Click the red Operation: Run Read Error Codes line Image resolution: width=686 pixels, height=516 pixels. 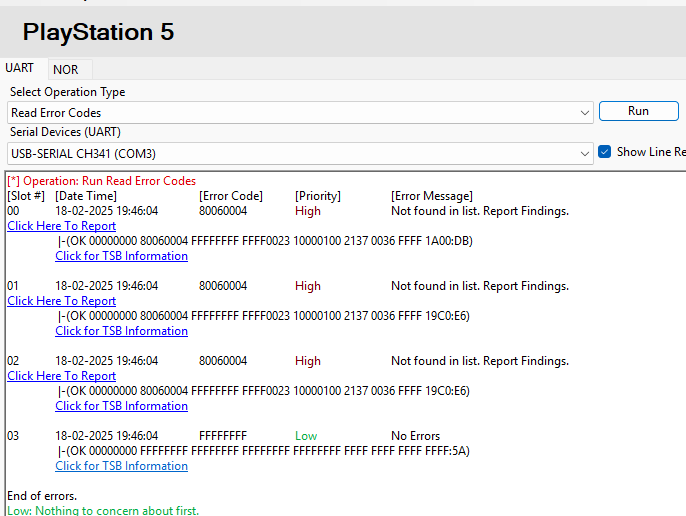(x=102, y=181)
